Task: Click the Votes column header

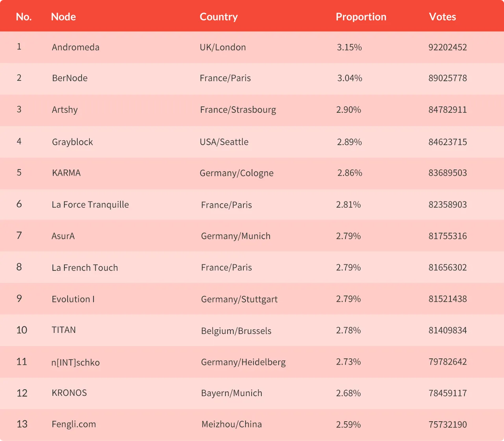Action: pos(443,17)
